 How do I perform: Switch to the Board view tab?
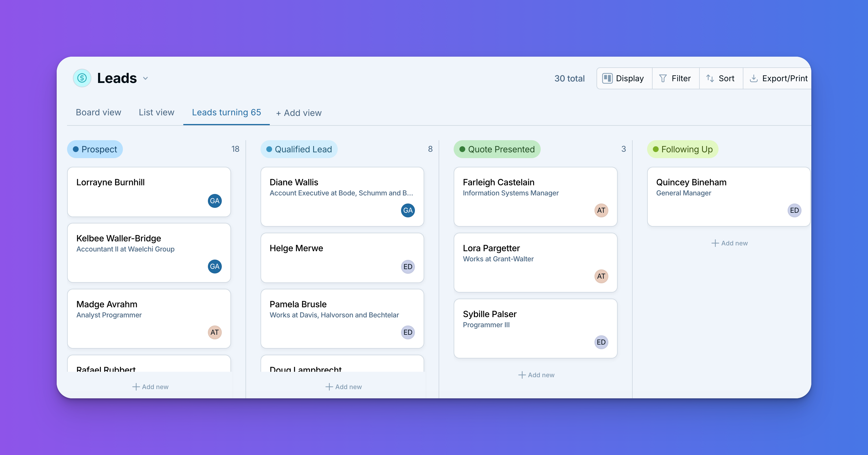[98, 112]
